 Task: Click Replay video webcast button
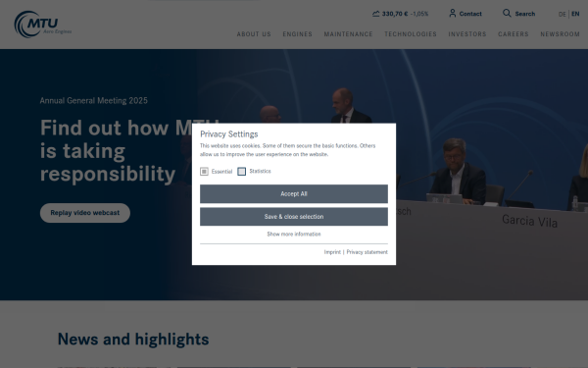pyautogui.click(x=85, y=213)
